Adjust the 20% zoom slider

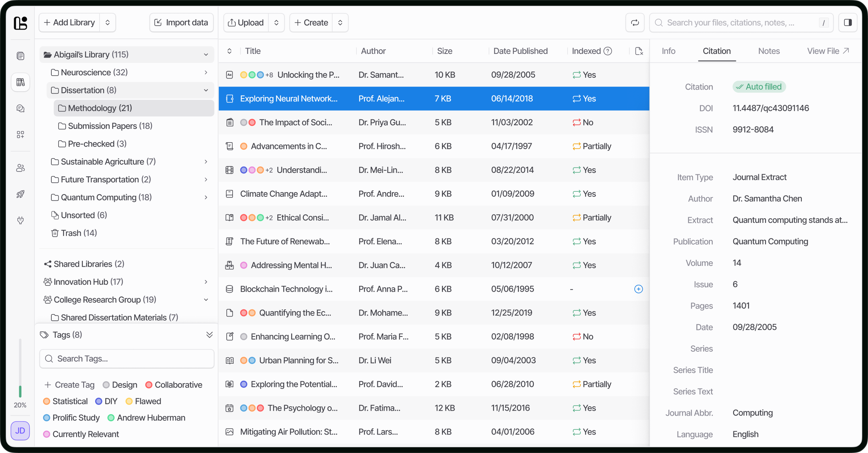[20, 391]
